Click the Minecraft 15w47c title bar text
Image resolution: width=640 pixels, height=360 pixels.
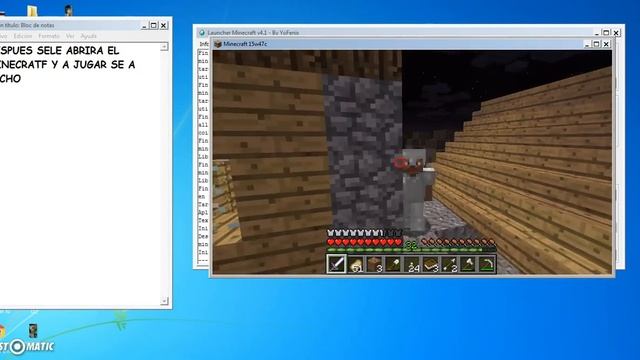point(245,44)
